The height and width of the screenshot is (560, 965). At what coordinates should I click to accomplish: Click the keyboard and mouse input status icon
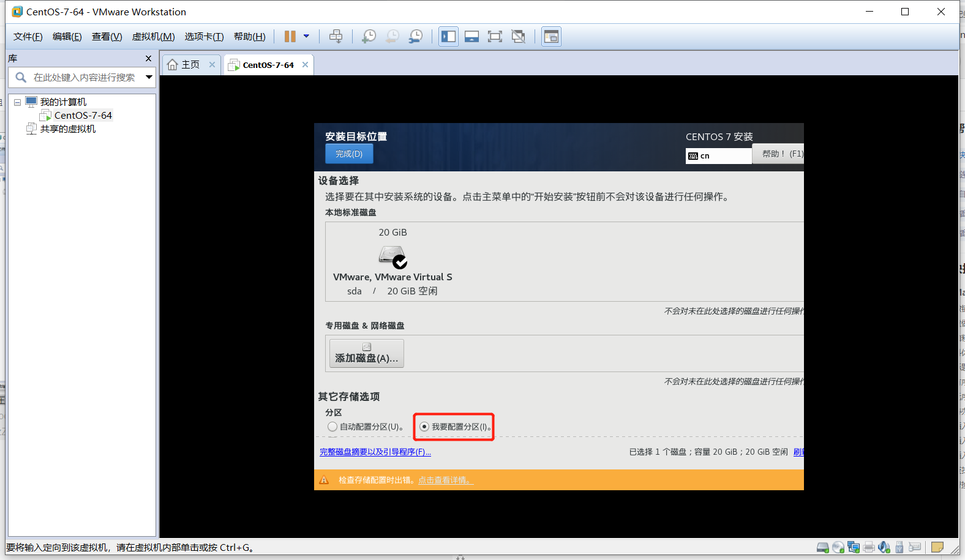coord(915,548)
